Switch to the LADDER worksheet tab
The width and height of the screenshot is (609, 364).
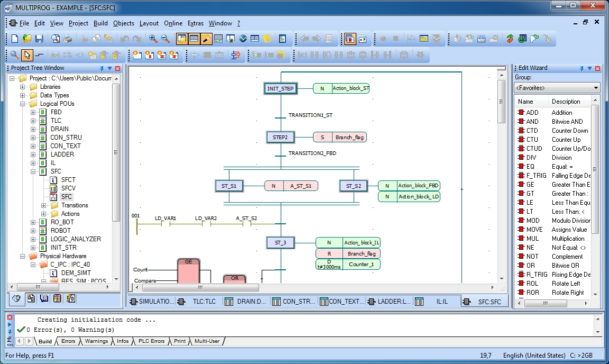pos(389,302)
